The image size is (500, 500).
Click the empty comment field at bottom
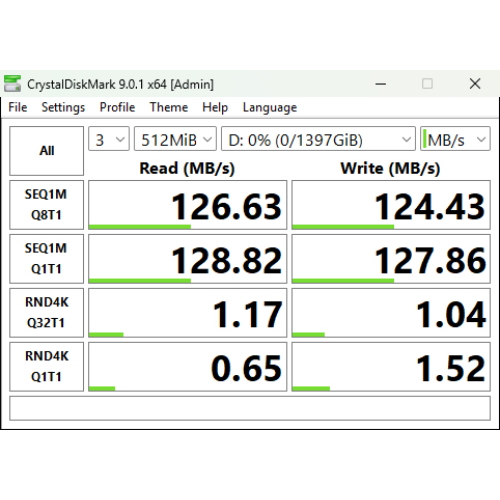(x=250, y=408)
